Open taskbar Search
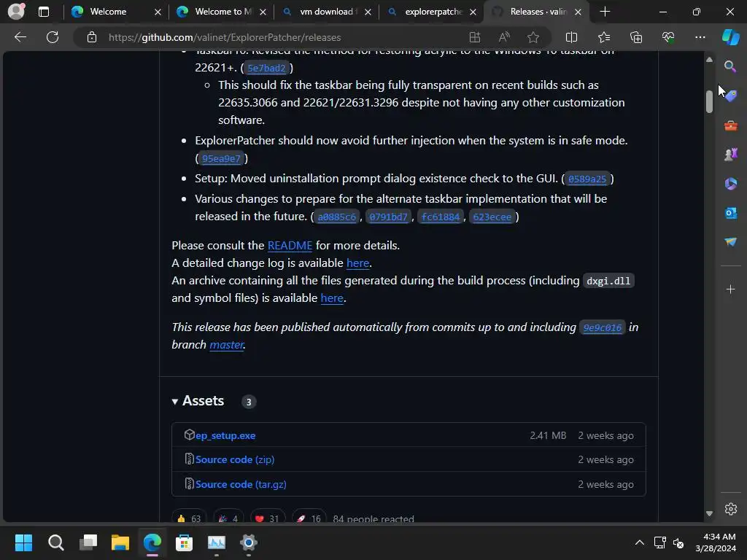Screen dimensions: 747x560 tap(55, 542)
